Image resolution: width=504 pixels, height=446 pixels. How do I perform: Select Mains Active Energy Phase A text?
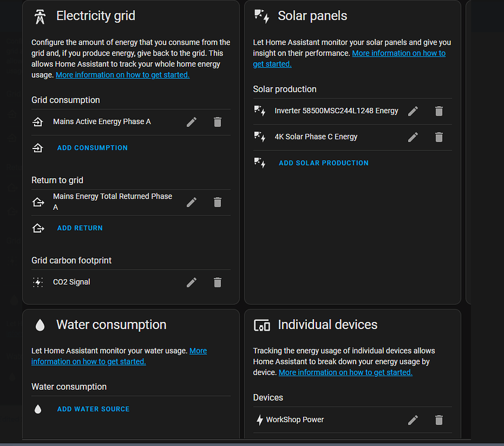(x=102, y=122)
